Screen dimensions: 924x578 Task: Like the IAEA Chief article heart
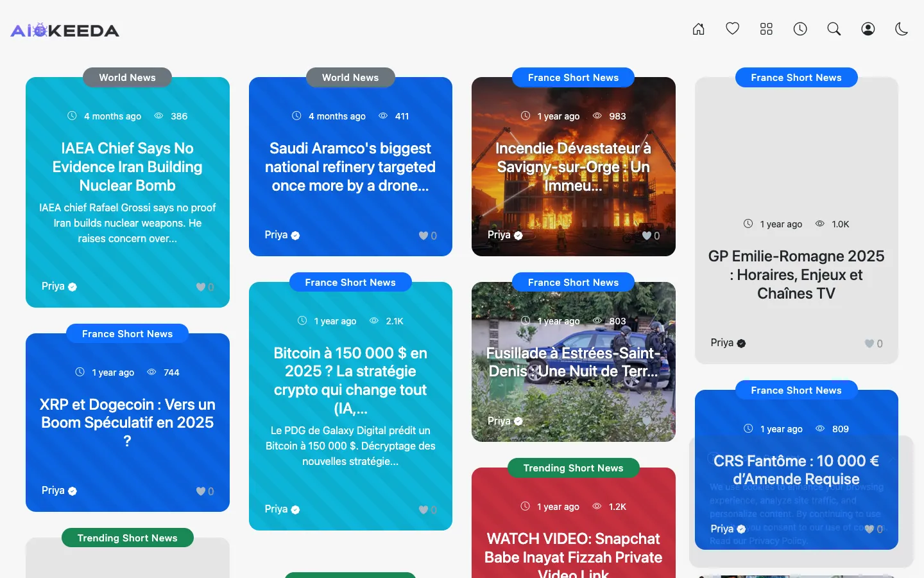201,287
